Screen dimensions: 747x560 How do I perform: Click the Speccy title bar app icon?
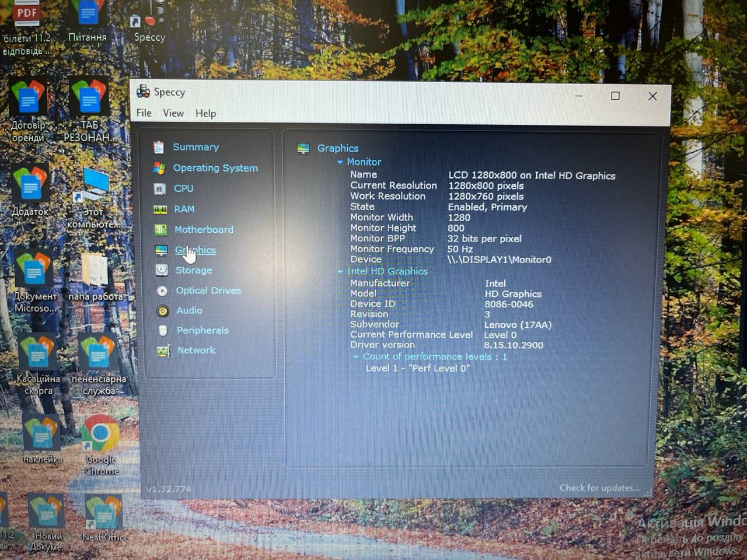click(143, 92)
